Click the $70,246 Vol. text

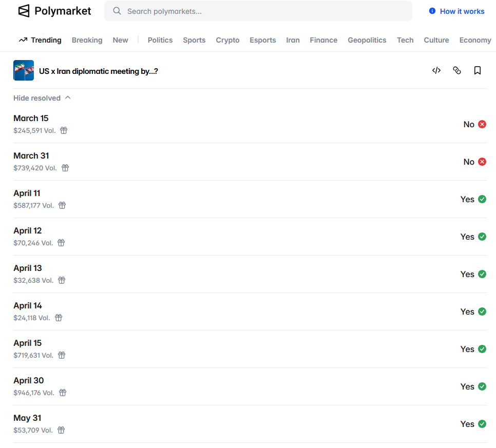click(33, 243)
